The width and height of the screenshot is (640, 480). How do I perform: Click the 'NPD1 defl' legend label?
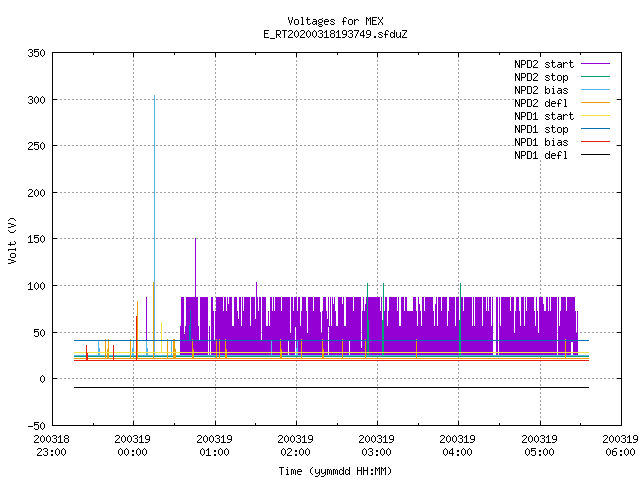(541, 156)
